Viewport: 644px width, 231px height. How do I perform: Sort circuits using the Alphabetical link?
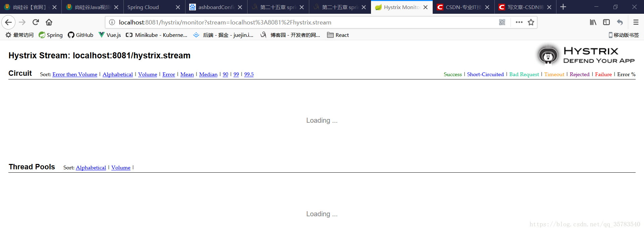coord(118,74)
